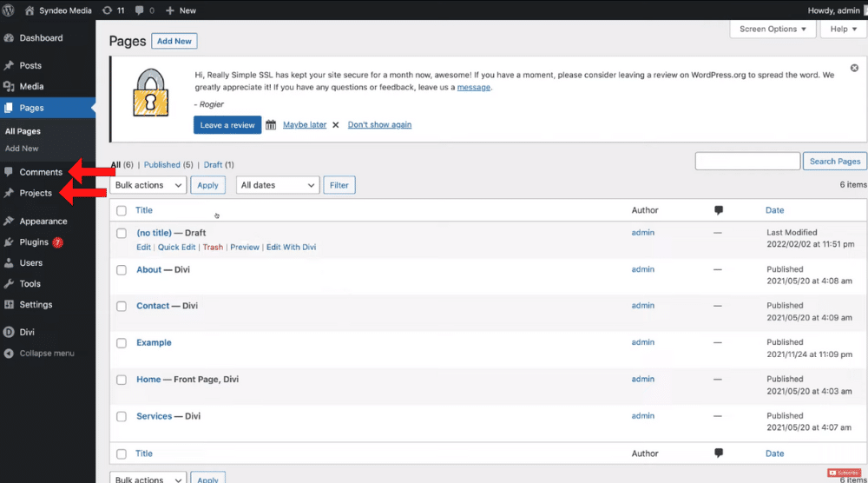Click the Users person icon

click(x=9, y=262)
